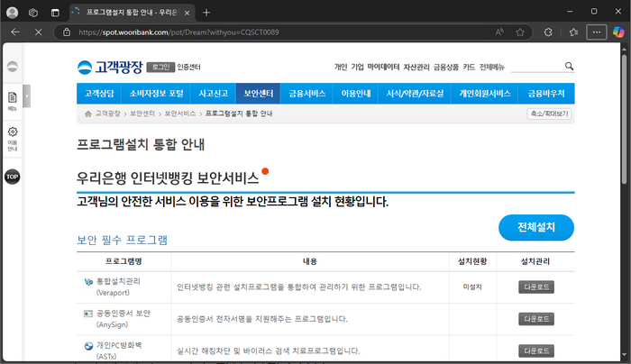Click 다운로드 button for Veraport
This screenshot has height=364, width=631.
[x=535, y=287]
